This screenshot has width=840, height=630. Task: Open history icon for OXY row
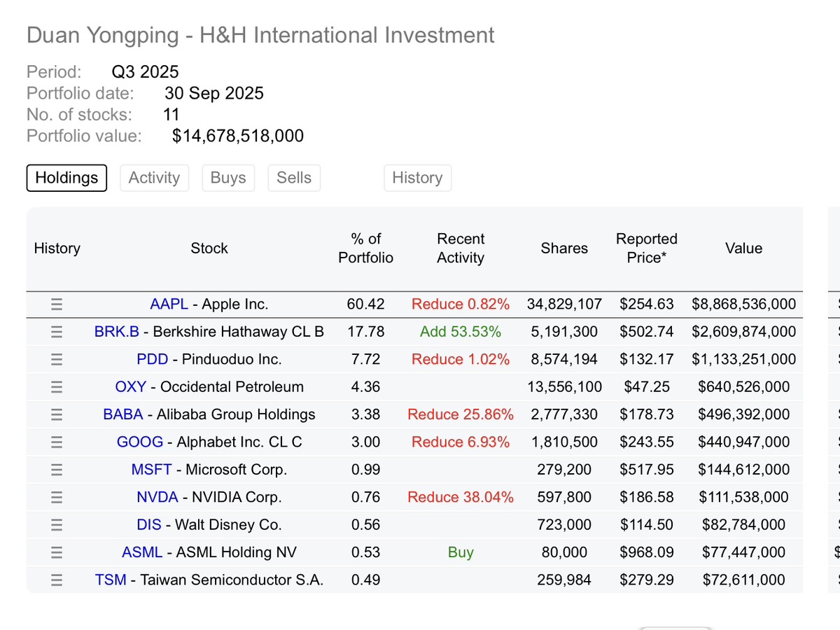(x=57, y=387)
